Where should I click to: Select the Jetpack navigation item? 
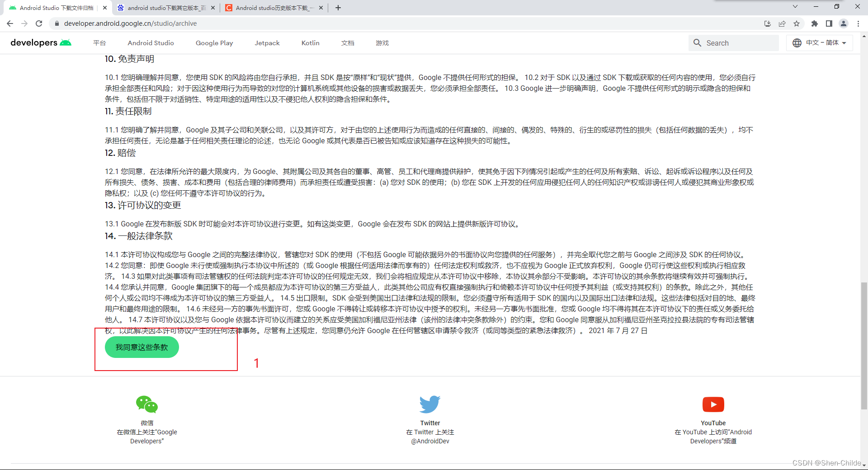coord(267,42)
